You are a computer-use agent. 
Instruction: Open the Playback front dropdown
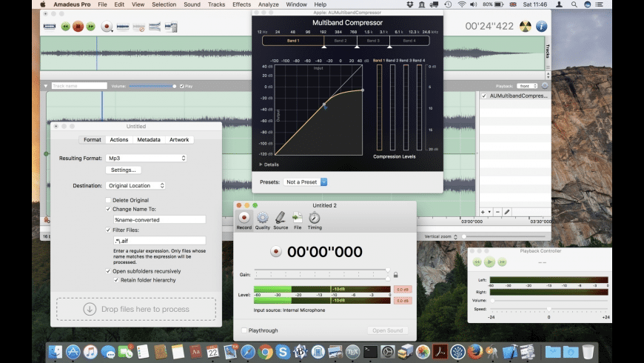(x=527, y=86)
